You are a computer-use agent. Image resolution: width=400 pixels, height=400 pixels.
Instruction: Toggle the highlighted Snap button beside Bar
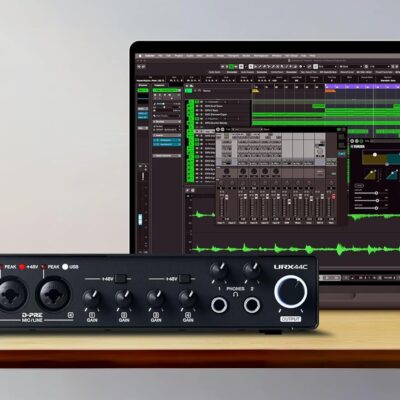point(316,66)
